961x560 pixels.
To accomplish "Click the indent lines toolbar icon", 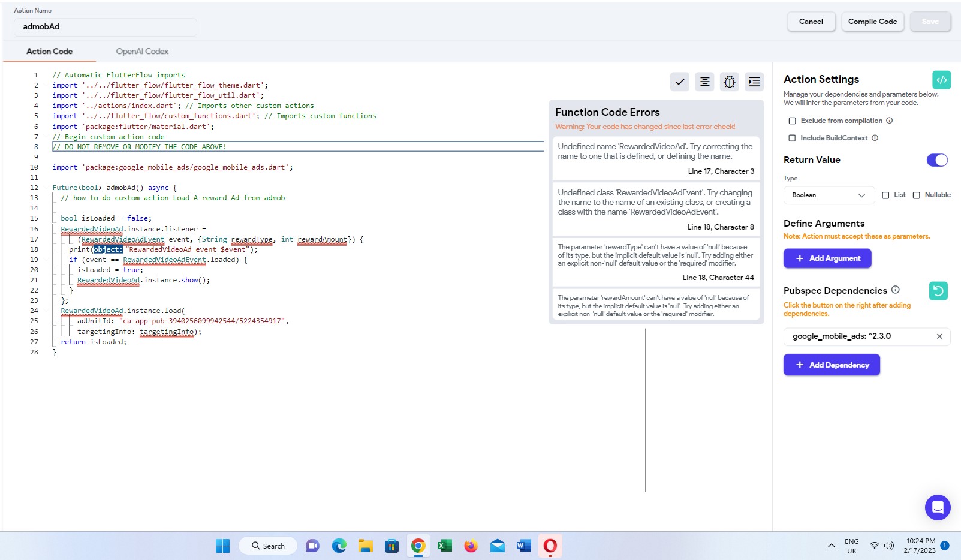I will [x=754, y=82].
